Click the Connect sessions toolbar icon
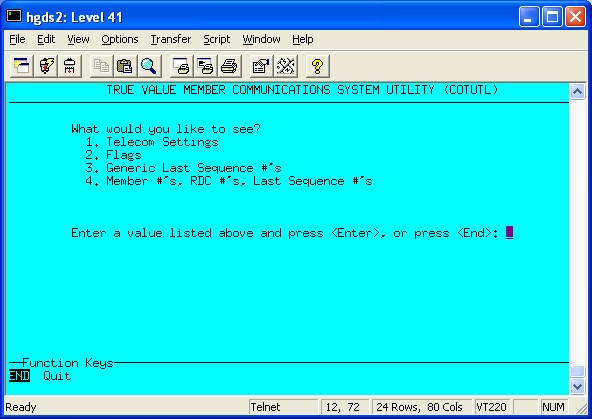 pyautogui.click(x=22, y=66)
